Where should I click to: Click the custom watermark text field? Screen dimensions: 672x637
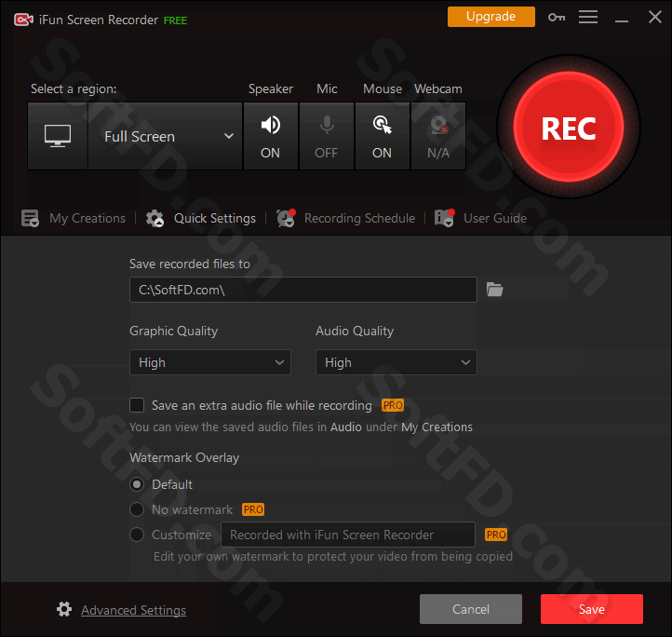(x=347, y=535)
